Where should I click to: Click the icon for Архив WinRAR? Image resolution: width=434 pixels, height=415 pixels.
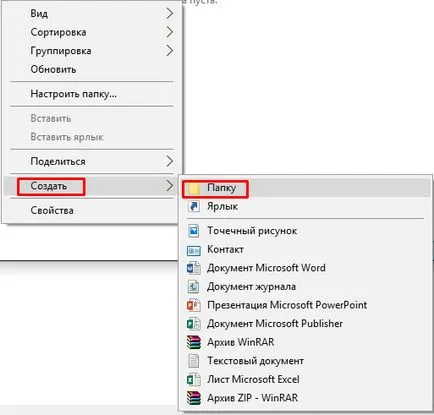pos(194,342)
